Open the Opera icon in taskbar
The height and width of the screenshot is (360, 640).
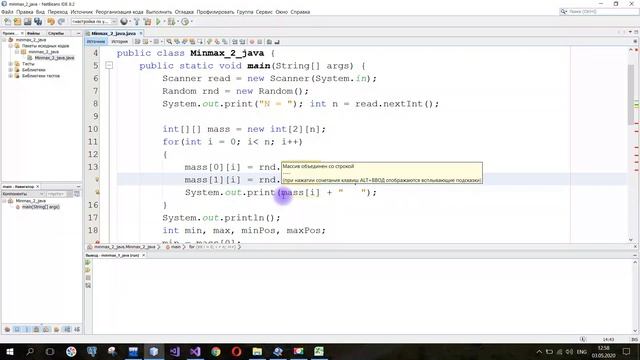pyautogui.click(x=236, y=351)
